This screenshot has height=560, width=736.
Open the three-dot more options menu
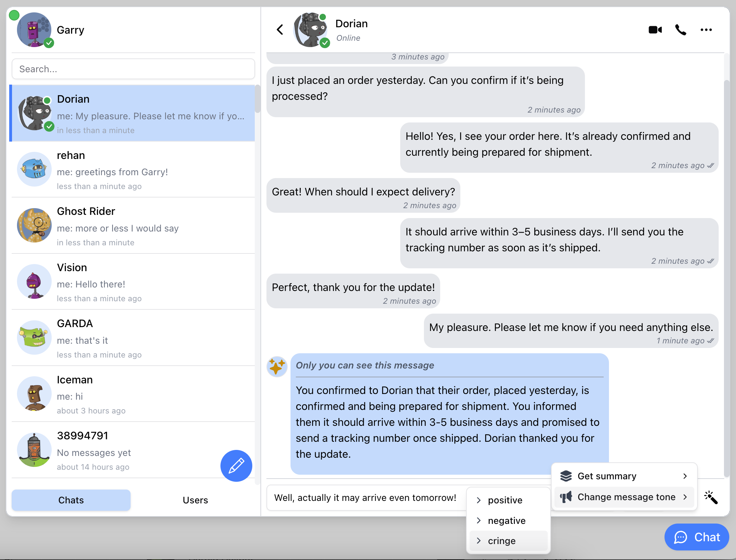pos(706,30)
